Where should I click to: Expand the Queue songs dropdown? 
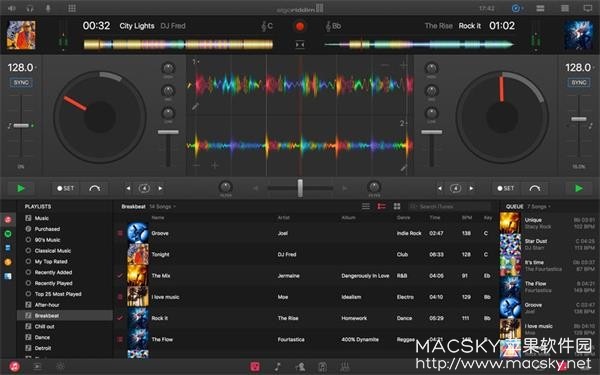tap(540, 207)
